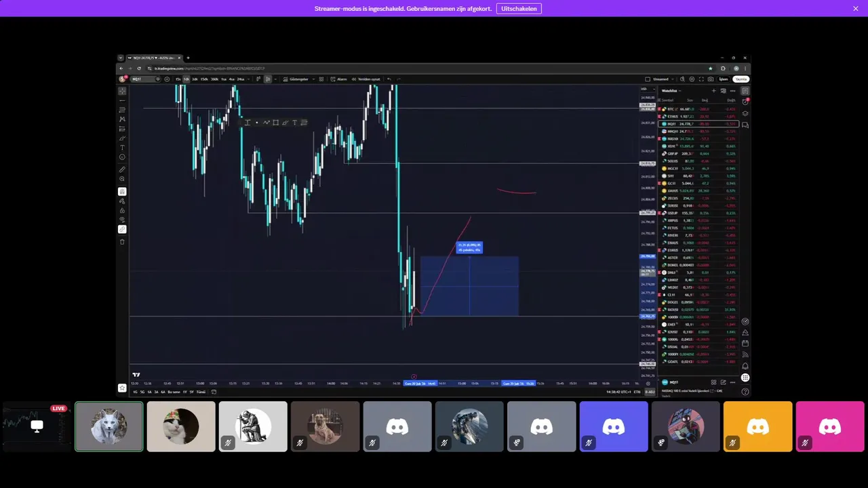Open the chart settings gear icon
The height and width of the screenshot is (488, 868).
(x=692, y=79)
